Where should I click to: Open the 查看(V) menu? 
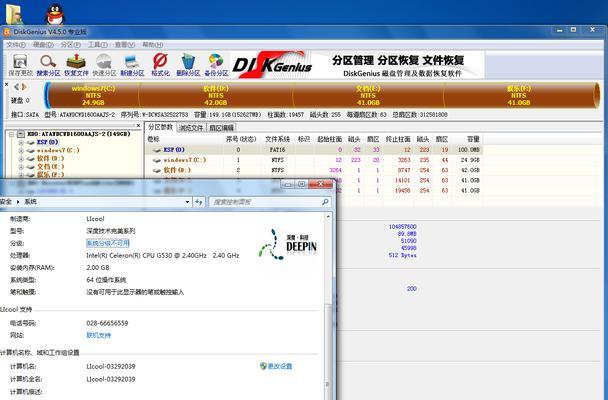point(125,45)
